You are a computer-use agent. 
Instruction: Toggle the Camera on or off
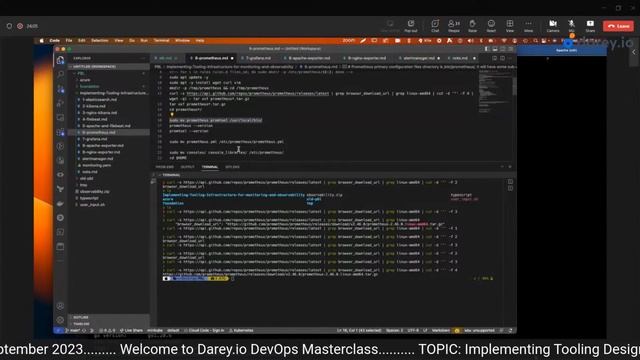(x=553, y=25)
